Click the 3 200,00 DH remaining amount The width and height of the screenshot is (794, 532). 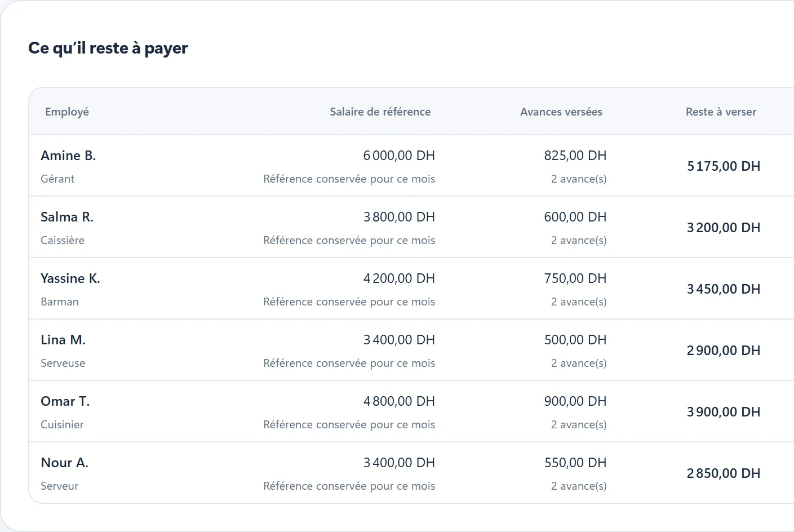(x=724, y=228)
